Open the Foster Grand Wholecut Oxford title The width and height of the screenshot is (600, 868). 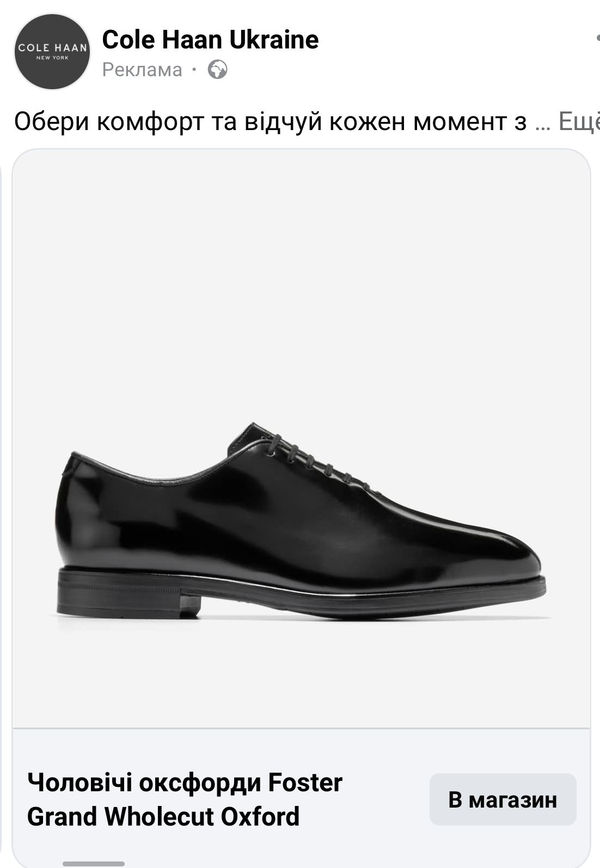pos(185,799)
